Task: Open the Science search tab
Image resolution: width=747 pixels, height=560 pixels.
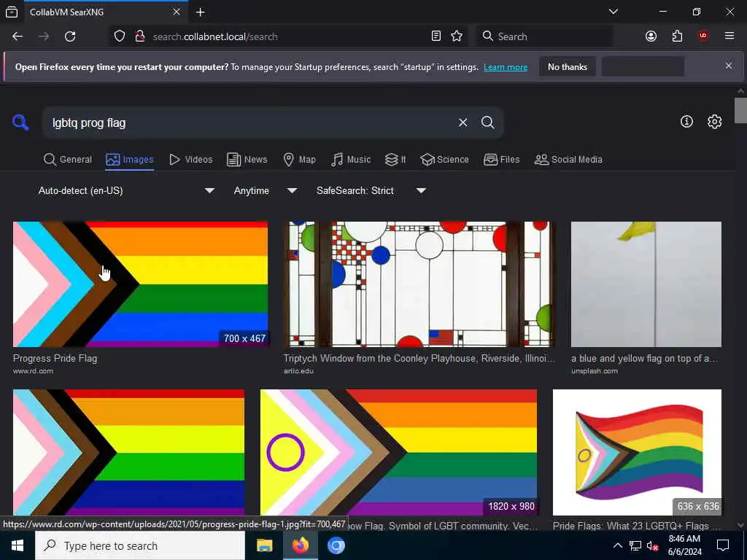Action: pos(444,160)
